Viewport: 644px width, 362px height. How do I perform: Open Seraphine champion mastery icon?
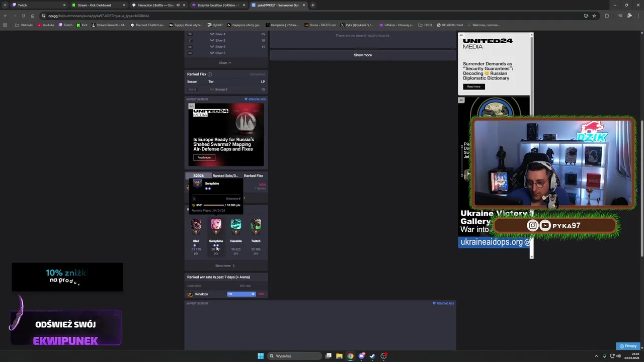click(x=216, y=225)
